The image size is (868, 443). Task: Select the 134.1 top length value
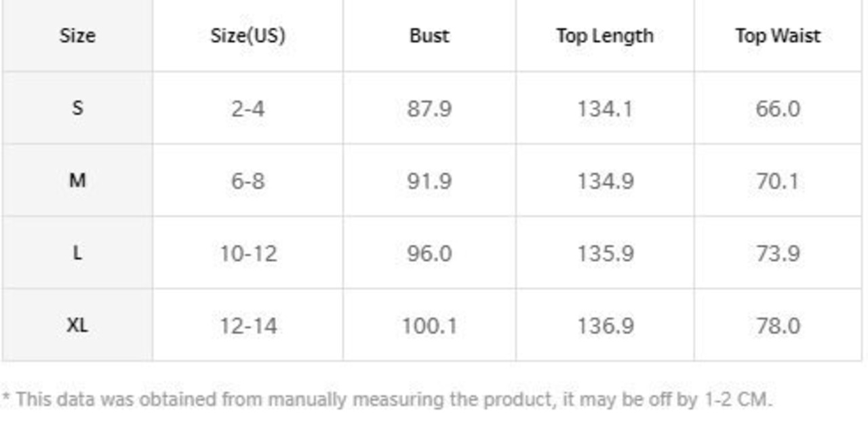(x=605, y=109)
